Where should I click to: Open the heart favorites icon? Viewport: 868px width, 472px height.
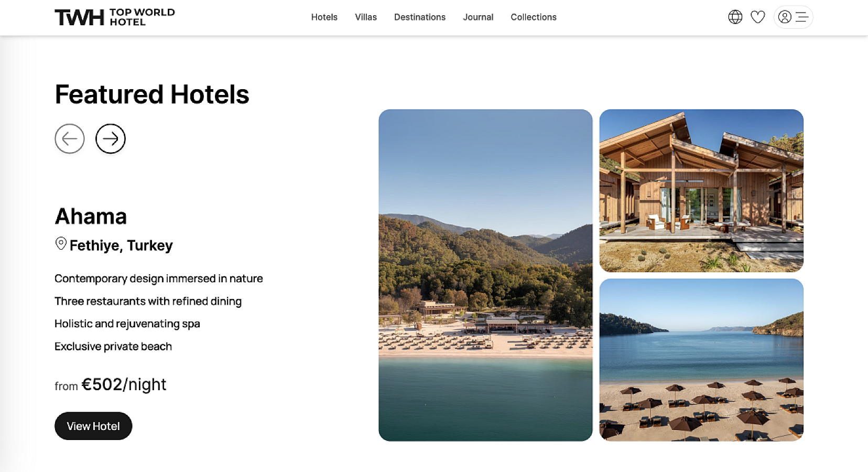[758, 17]
